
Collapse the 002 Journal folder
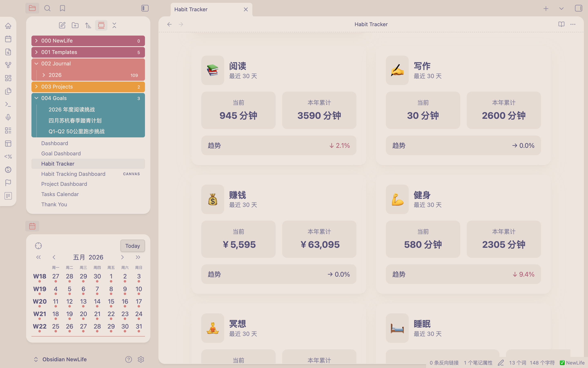point(88,64)
